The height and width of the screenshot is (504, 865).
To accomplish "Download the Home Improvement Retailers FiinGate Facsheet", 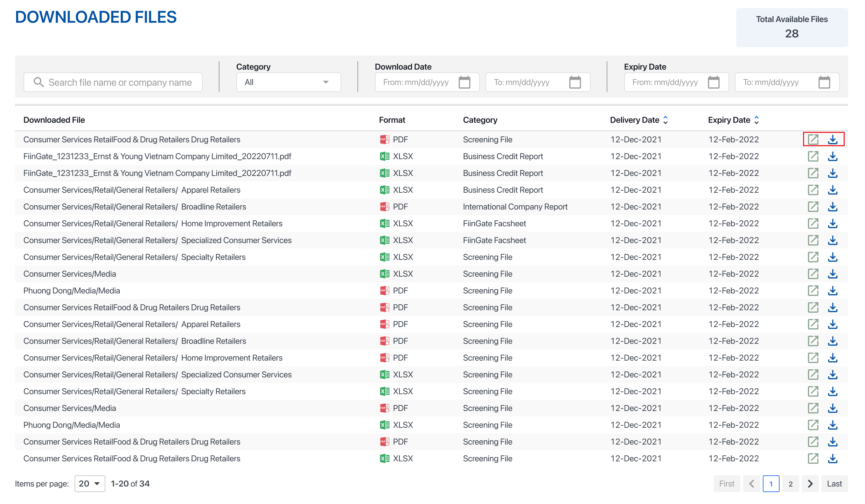I will pyautogui.click(x=832, y=223).
